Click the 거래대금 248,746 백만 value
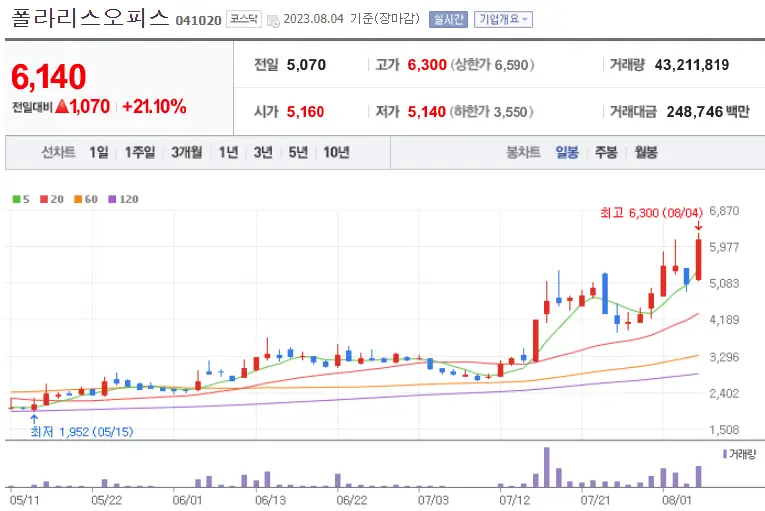 click(x=708, y=112)
